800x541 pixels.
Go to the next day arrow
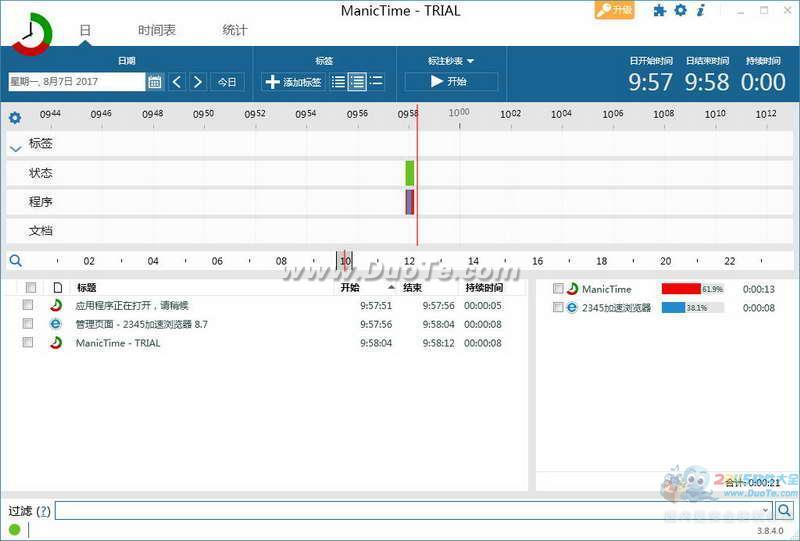pos(198,82)
